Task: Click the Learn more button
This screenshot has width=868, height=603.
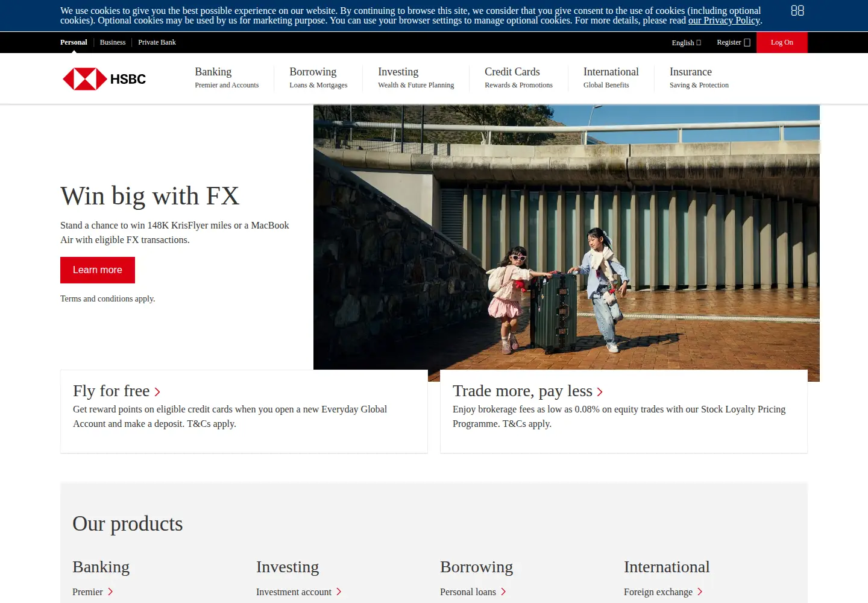Action: pyautogui.click(x=98, y=270)
